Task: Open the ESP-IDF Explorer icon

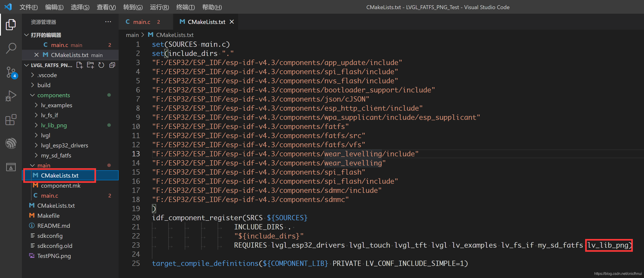Action: tap(11, 143)
